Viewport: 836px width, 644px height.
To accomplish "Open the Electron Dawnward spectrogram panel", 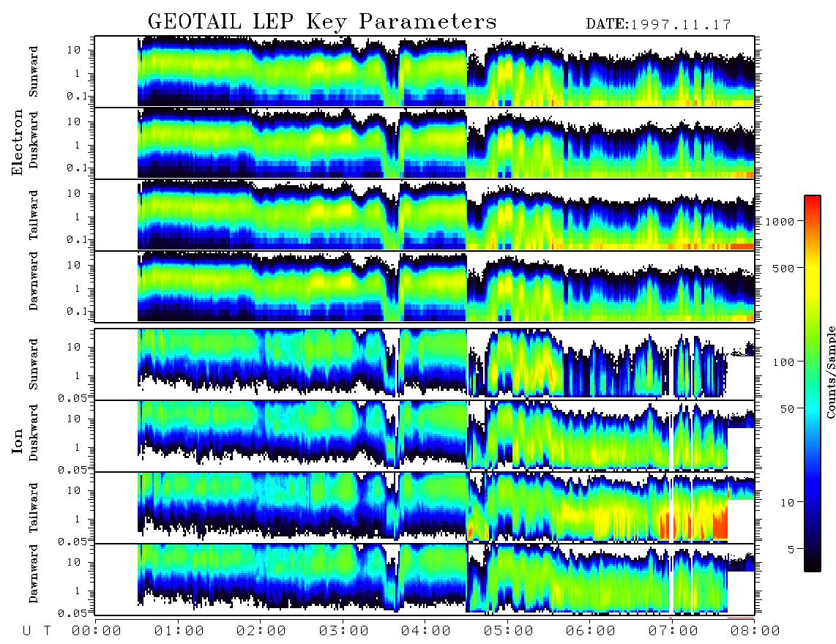I will click(x=425, y=286).
